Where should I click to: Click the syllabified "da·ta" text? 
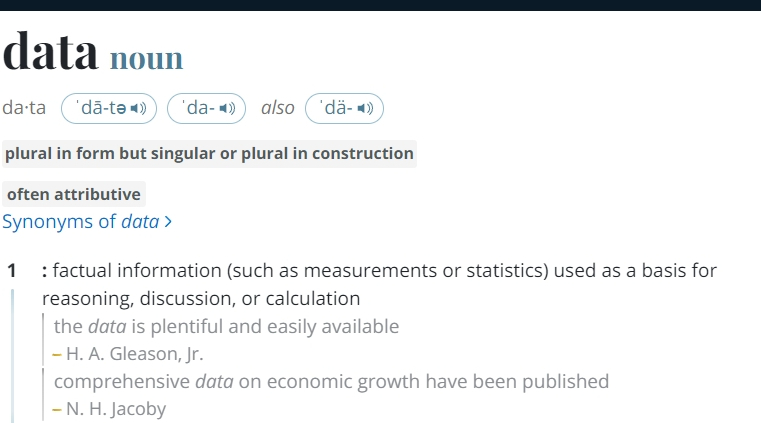tap(24, 108)
